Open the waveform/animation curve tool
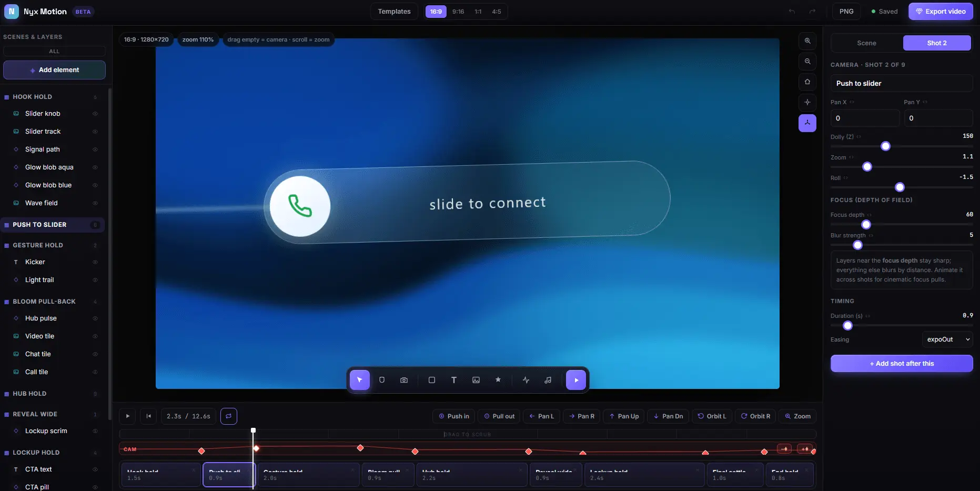The height and width of the screenshot is (491, 980). coord(526,380)
